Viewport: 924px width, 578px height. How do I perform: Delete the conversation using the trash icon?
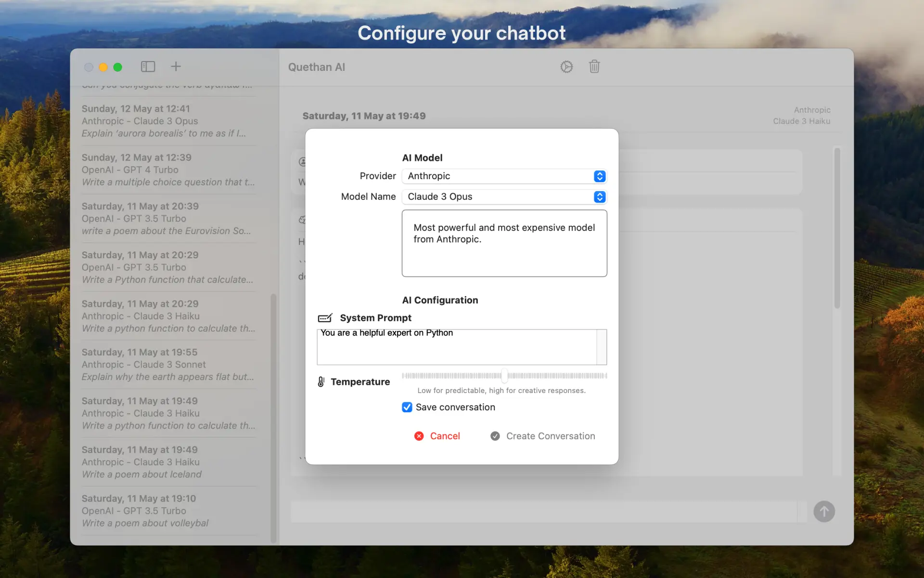point(594,66)
